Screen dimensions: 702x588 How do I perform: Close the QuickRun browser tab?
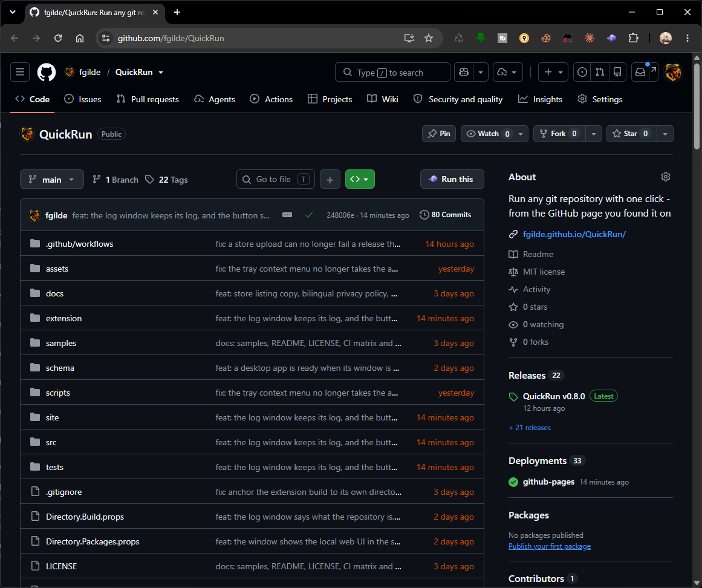[155, 12]
